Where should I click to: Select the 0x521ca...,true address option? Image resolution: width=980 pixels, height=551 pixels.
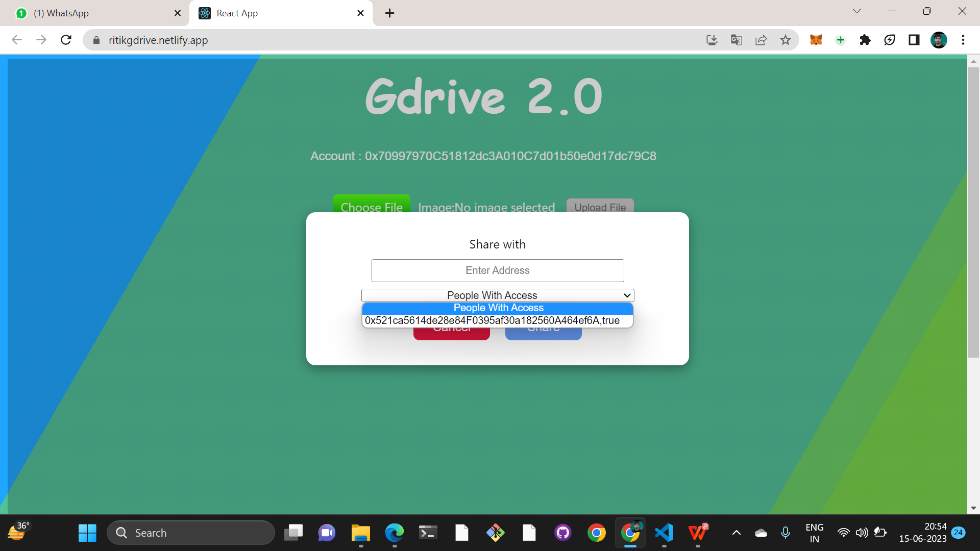(492, 320)
